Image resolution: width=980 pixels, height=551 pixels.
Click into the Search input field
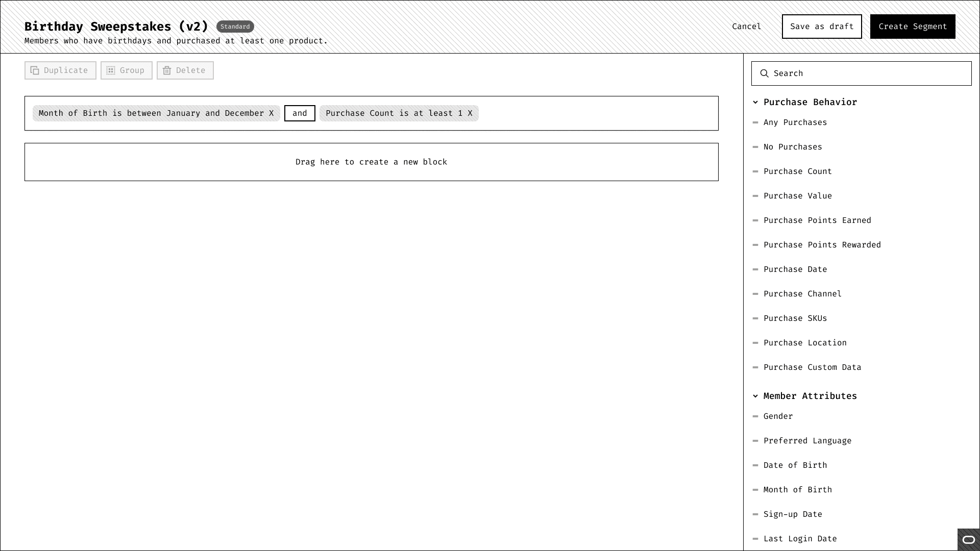pyautogui.click(x=868, y=73)
